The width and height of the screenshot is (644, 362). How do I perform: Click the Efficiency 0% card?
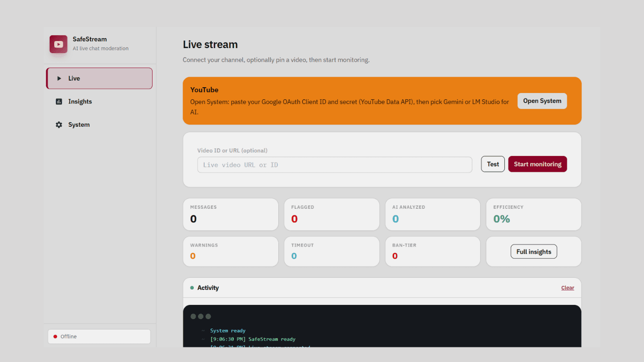[534, 214]
